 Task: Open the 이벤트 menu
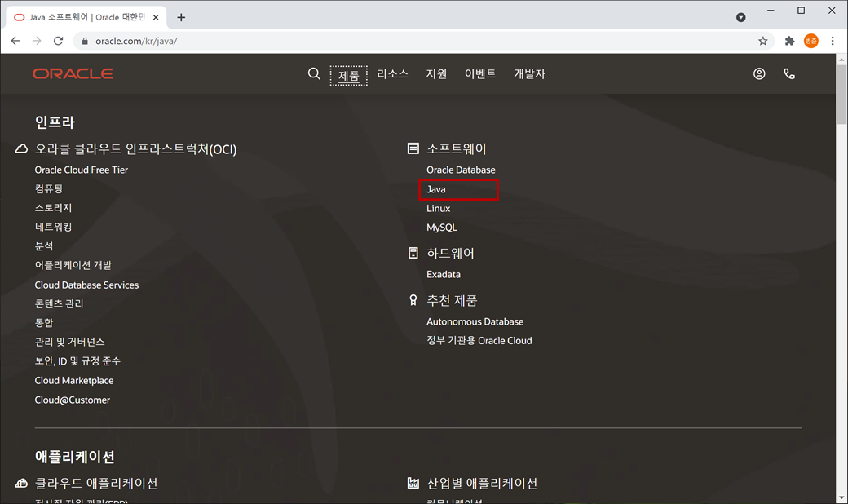pos(480,73)
